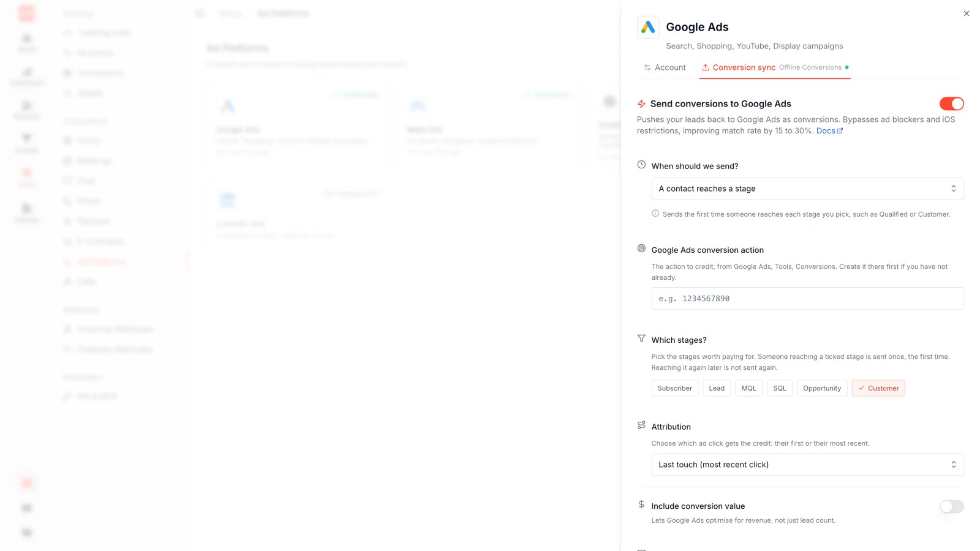Open the Last touch attribution dropdown

(x=807, y=465)
